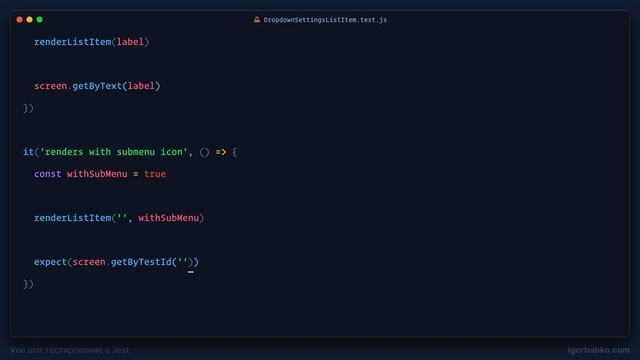Click the true value in const line
Screen dimensions: 640x360
coord(155,174)
